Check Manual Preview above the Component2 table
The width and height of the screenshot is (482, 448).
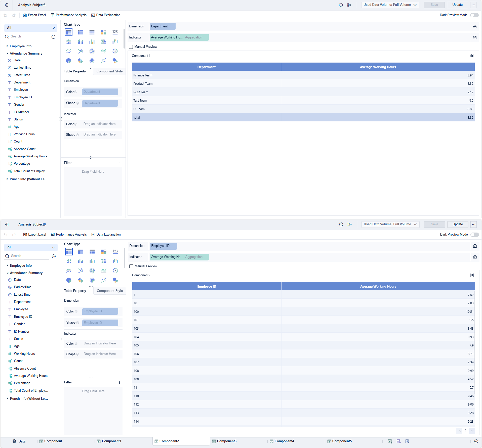pos(131,266)
